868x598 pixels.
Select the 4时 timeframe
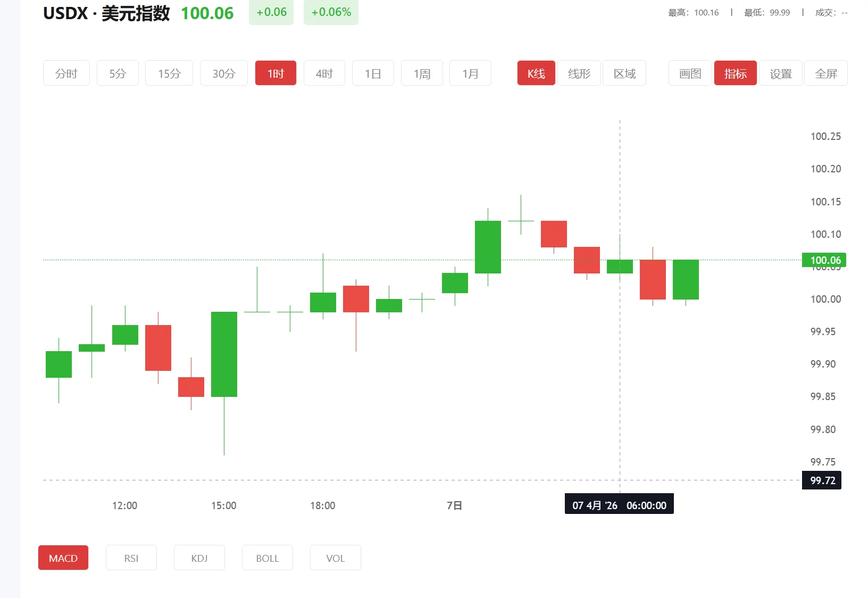point(324,73)
